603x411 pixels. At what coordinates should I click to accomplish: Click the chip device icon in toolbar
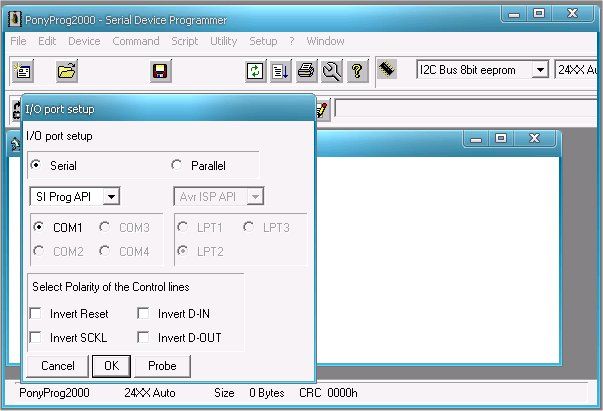click(387, 69)
